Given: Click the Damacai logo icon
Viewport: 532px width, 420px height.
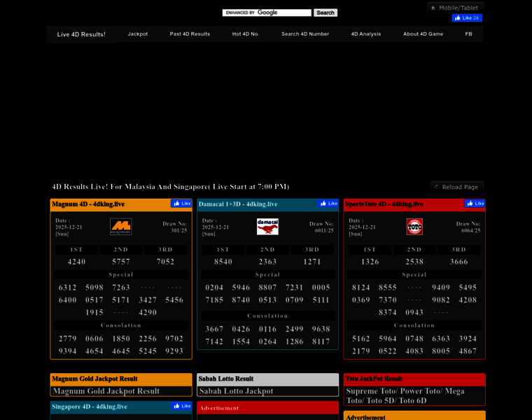Looking at the screenshot, I should point(267,226).
